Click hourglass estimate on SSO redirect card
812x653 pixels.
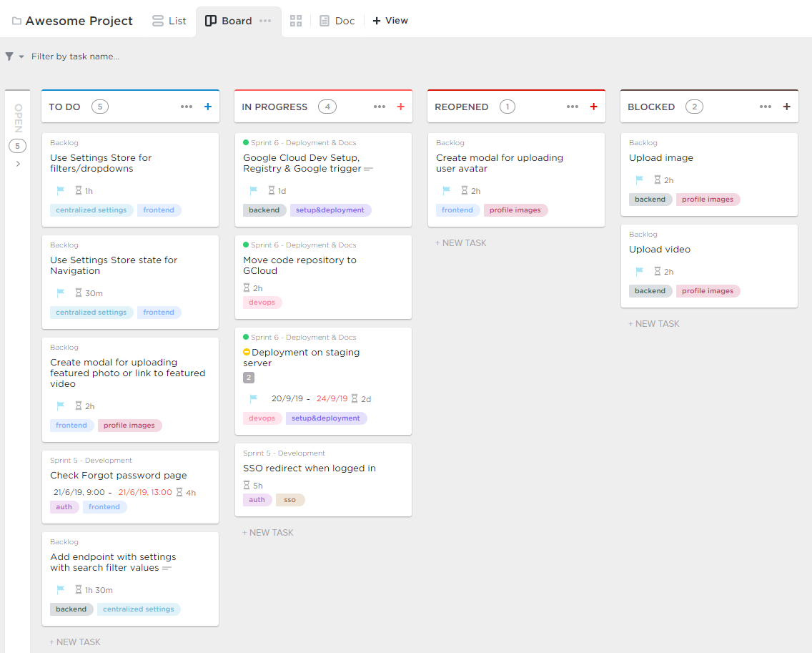tap(247, 486)
